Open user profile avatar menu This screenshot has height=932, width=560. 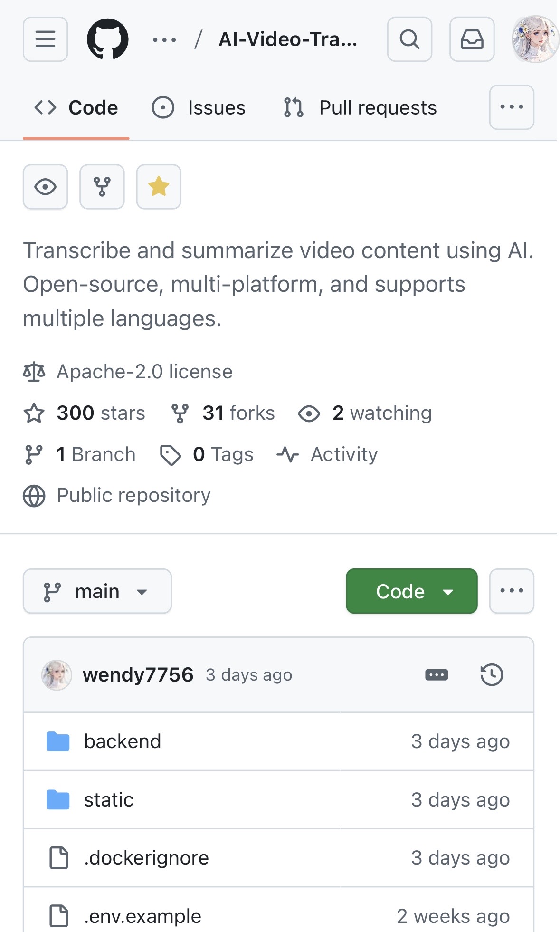point(535,39)
